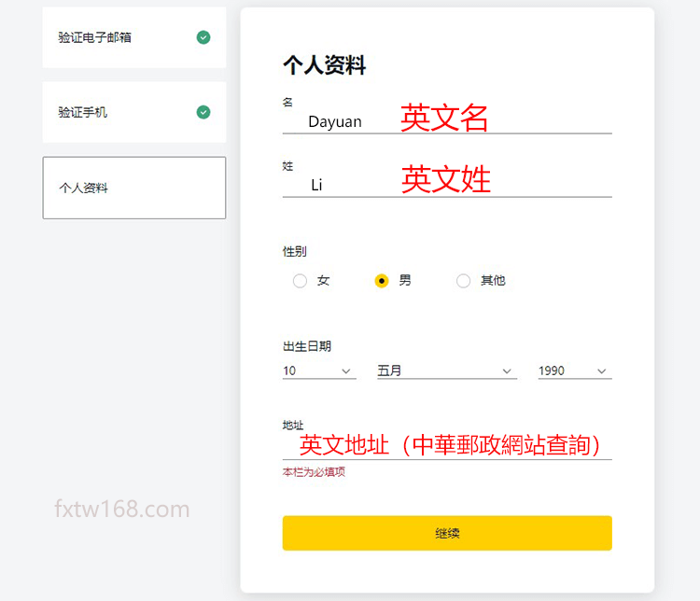
Task: Click the 名 field containing Dayuan
Action: (447, 121)
